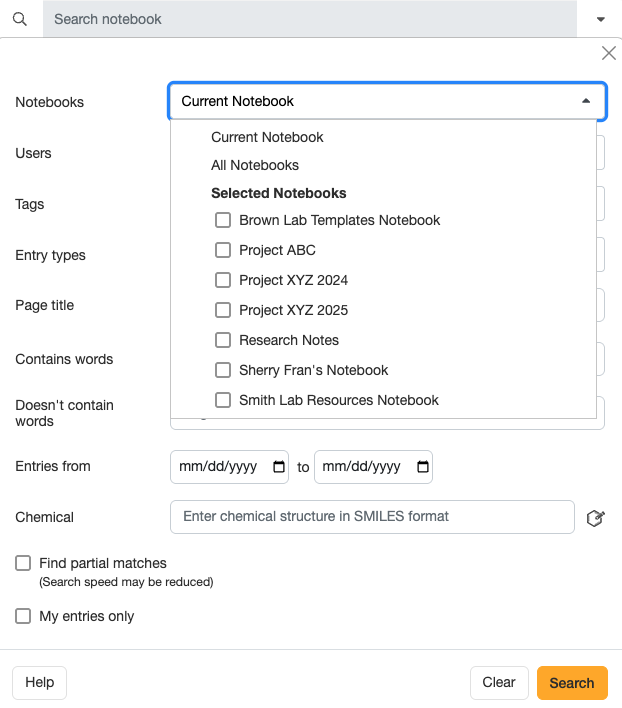Check Smith Lab Resources Notebook
The image size is (622, 708).
(x=223, y=400)
